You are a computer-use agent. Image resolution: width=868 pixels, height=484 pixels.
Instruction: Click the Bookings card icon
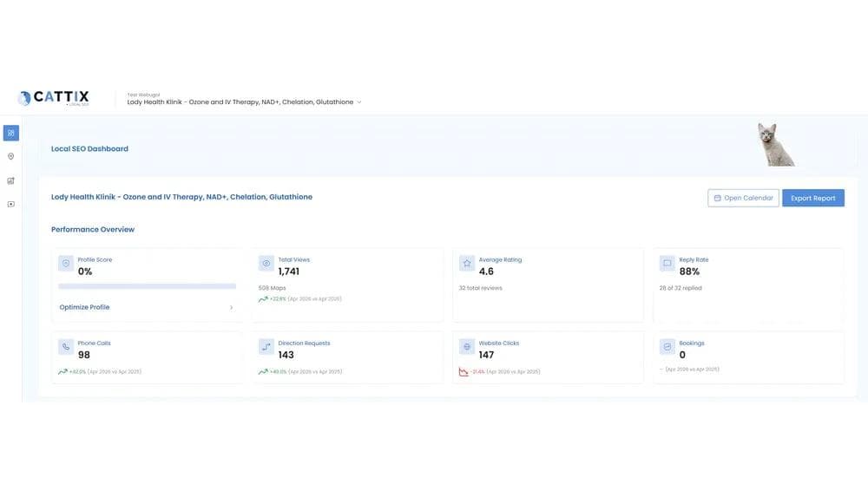tap(667, 347)
